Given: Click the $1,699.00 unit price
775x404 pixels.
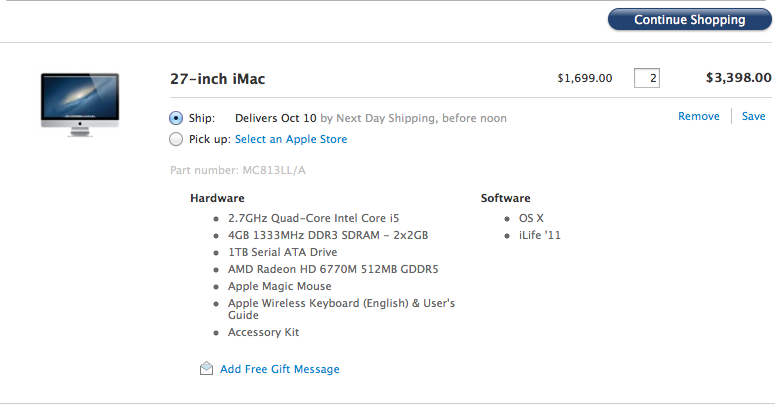Looking at the screenshot, I should [x=585, y=78].
